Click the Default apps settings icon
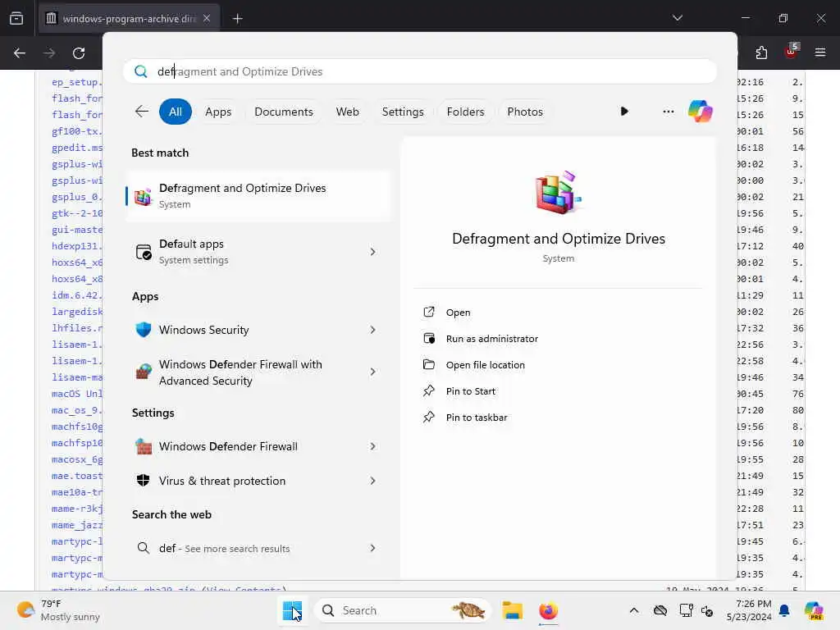The width and height of the screenshot is (840, 630). click(143, 252)
